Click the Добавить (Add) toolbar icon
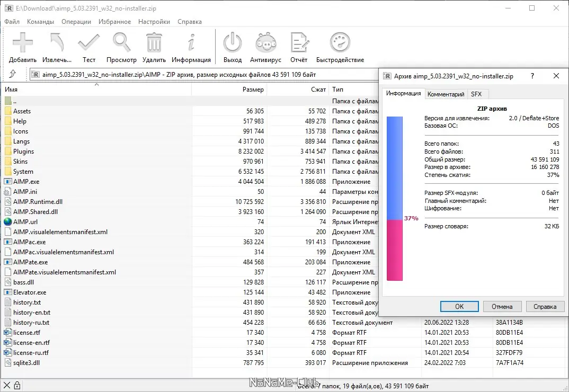The width and height of the screenshot is (569, 392). pyautogui.click(x=22, y=42)
